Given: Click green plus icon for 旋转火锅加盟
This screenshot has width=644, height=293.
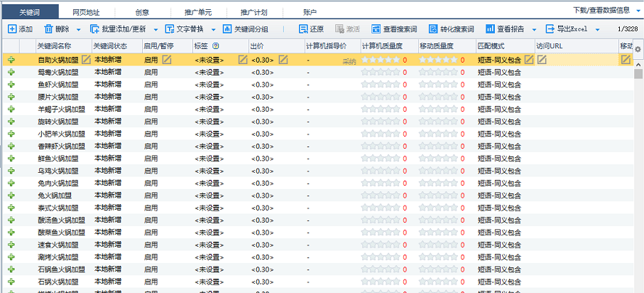Looking at the screenshot, I should tap(11, 122).
